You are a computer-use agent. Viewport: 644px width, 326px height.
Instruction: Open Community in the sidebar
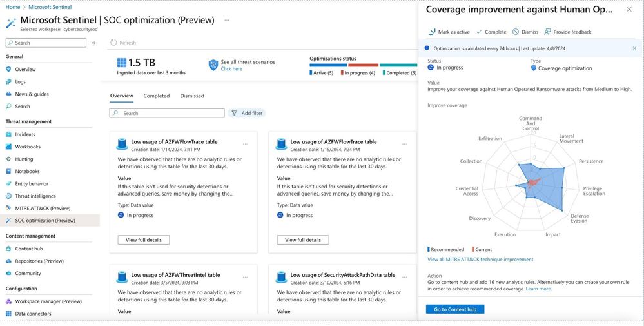28,273
